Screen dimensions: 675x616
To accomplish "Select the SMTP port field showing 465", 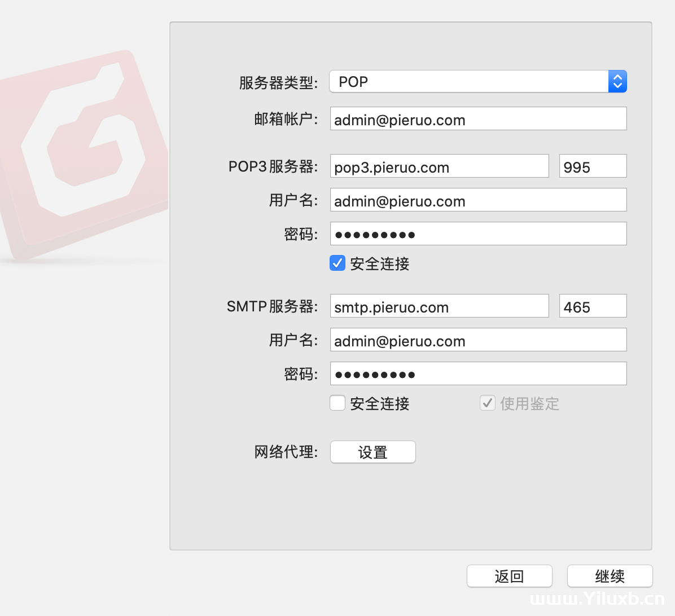I will pos(592,306).
